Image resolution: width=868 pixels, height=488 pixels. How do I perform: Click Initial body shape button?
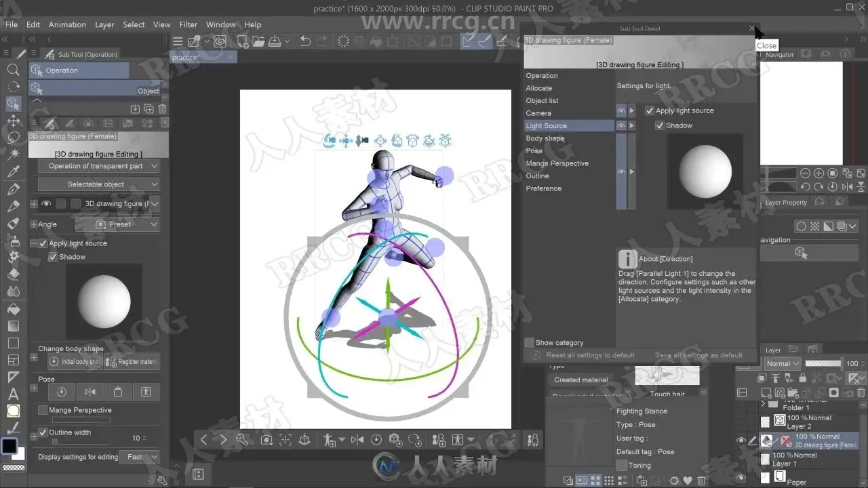click(75, 362)
